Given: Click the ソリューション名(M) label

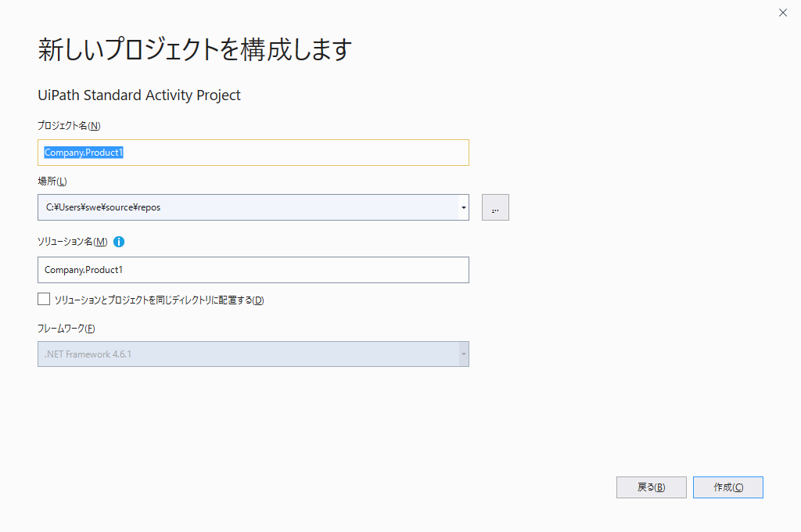Looking at the screenshot, I should tap(72, 242).
